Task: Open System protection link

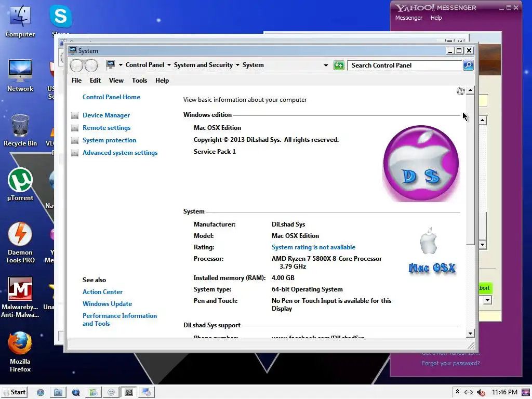Action: click(109, 140)
